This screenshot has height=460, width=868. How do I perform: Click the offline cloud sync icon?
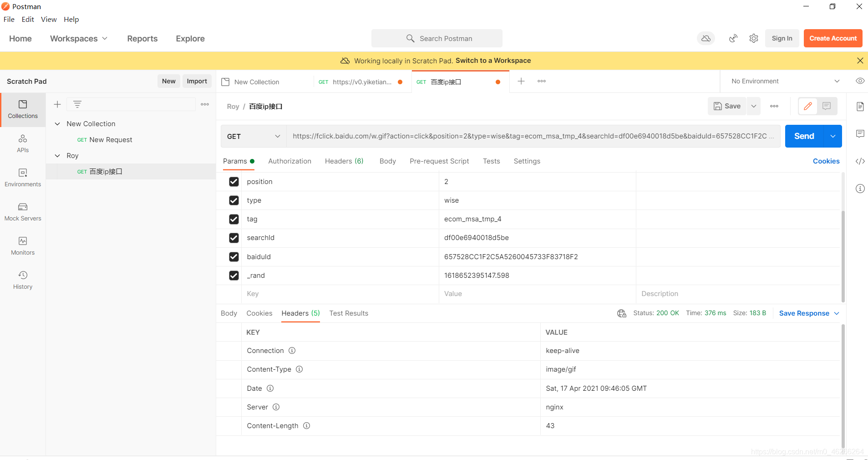pos(706,39)
